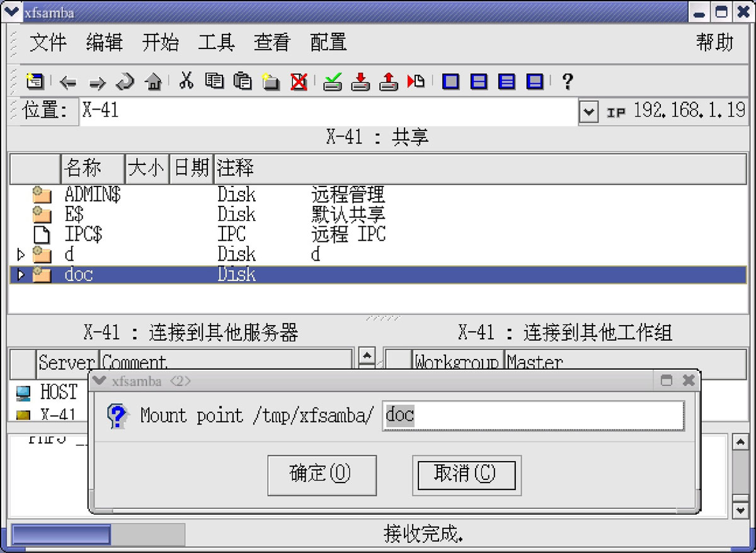Select the d share row
Screen dimensions: 756x553
tap(378, 255)
